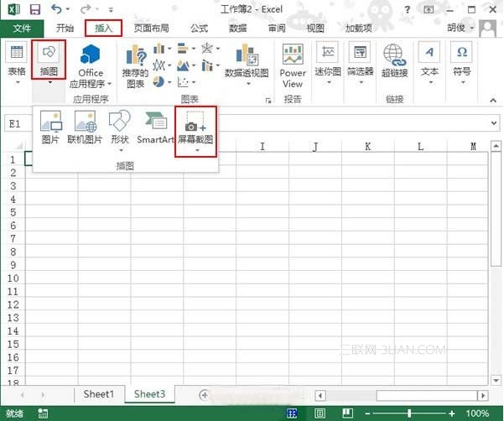Expand column chart dropdown arrow
Viewport: 504px width, 421px height.
(169, 49)
